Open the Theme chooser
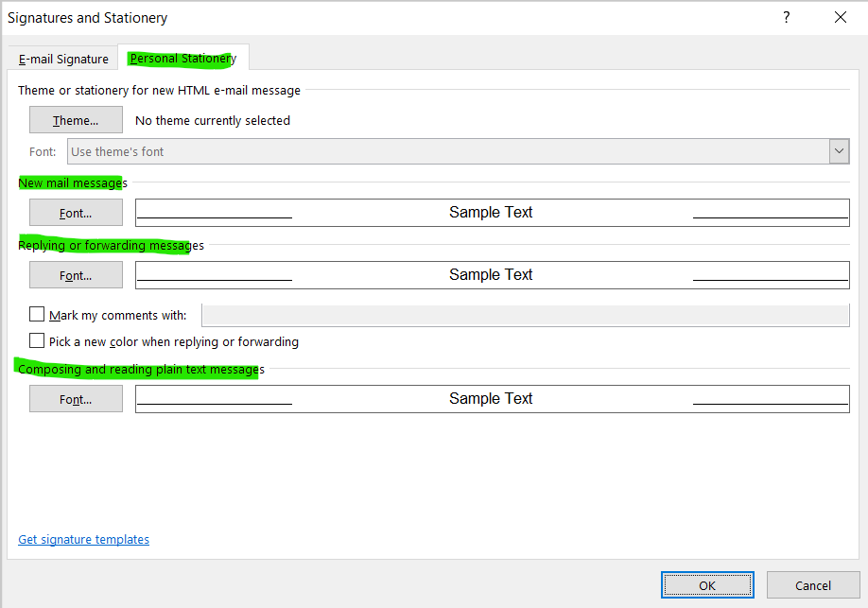The image size is (868, 608). pos(76,119)
